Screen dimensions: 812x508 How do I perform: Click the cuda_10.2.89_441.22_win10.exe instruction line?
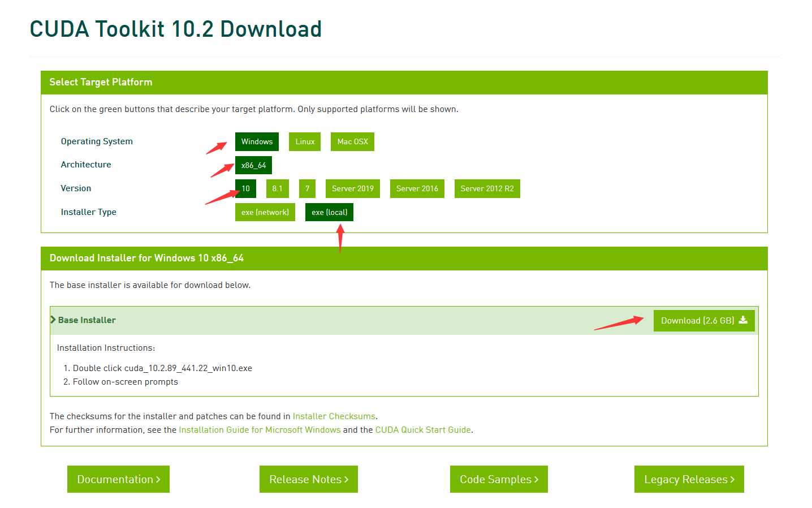[x=162, y=368]
